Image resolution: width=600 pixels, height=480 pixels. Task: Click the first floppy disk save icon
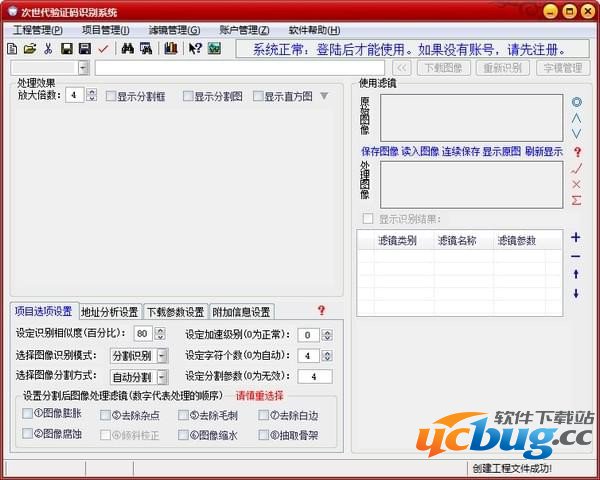coord(67,49)
